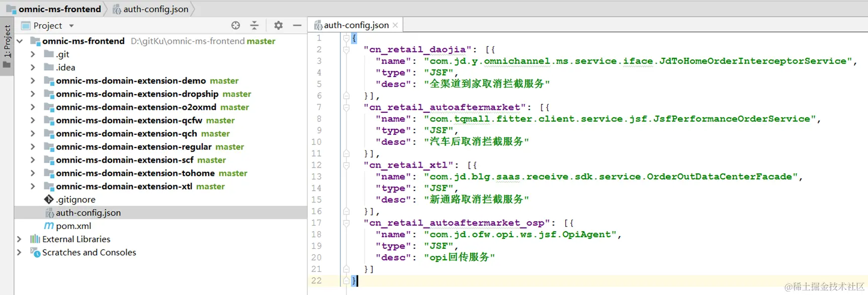Expand omnic-ms-domain-extension-qcfw module
Viewport: 868px width, 295px height.
point(33,120)
